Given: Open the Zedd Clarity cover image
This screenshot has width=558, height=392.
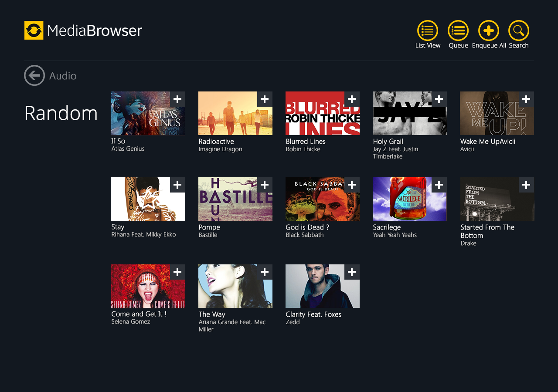Looking at the screenshot, I should 323,286.
